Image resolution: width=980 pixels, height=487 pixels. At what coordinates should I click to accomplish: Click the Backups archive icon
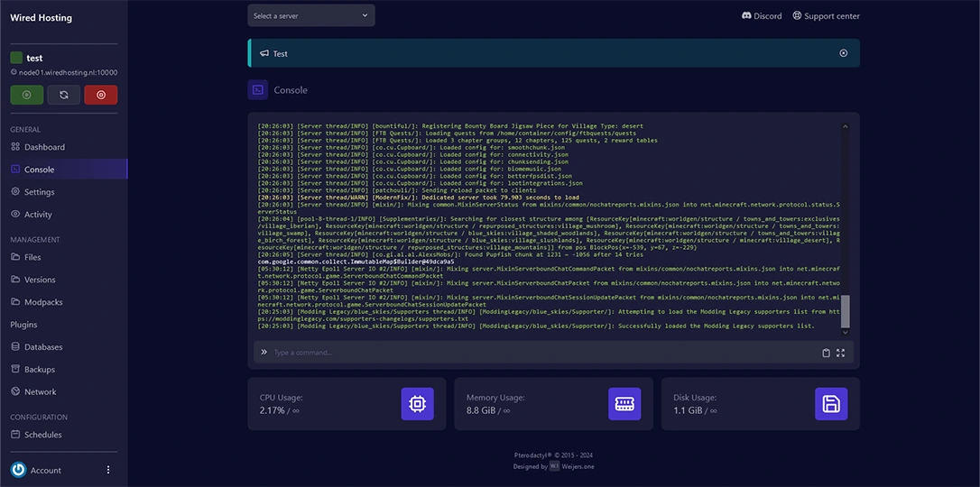click(15, 370)
